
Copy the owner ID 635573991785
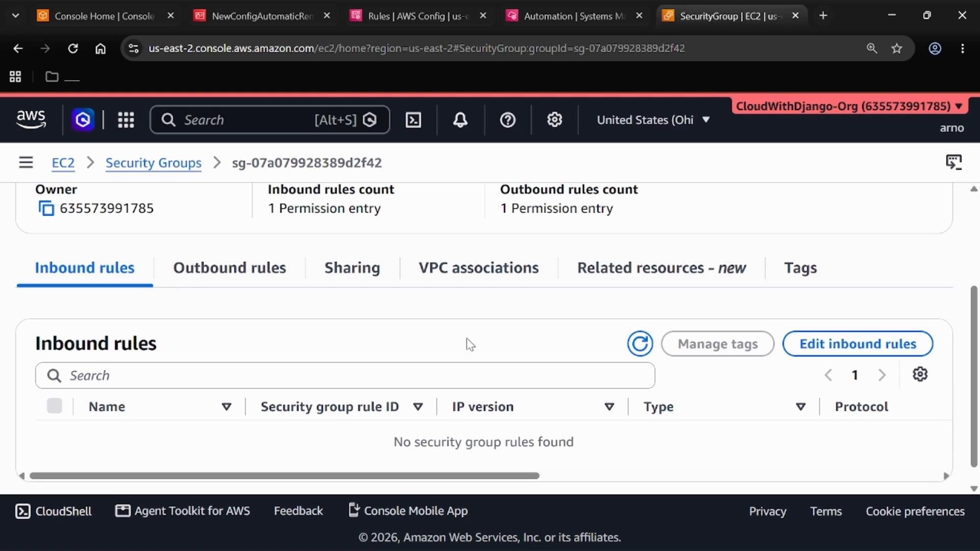pyautogui.click(x=46, y=208)
